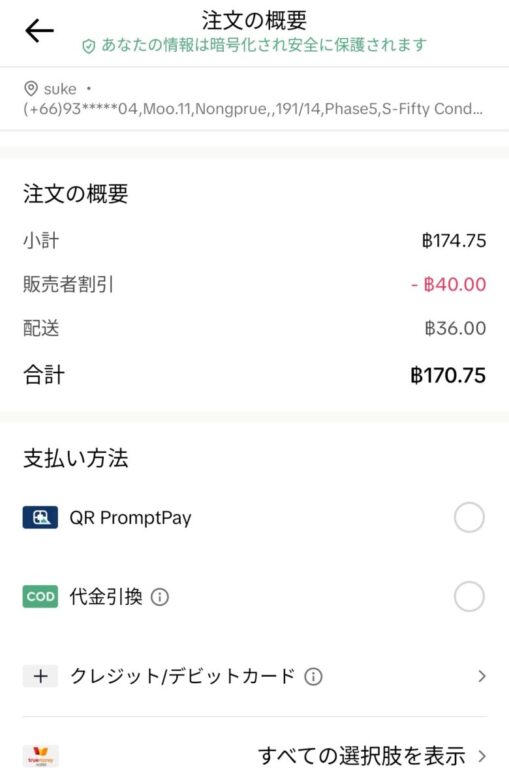The image size is (509, 768).
Task: Tap the QR PromptPay logo icon
Action: tap(40, 517)
